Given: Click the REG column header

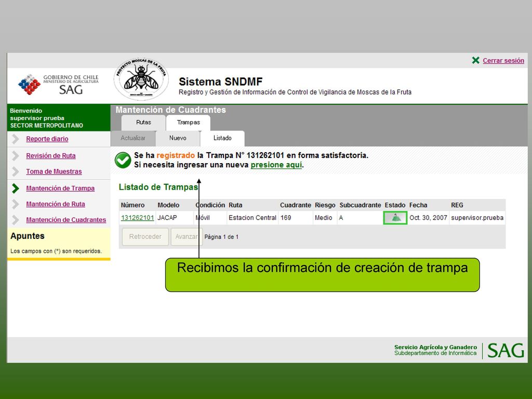Looking at the screenshot, I should [x=457, y=205].
